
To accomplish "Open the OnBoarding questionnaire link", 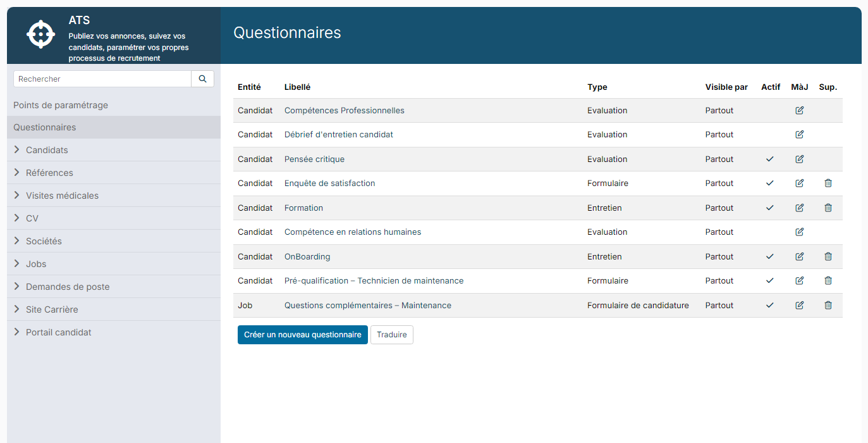I will [x=307, y=257].
